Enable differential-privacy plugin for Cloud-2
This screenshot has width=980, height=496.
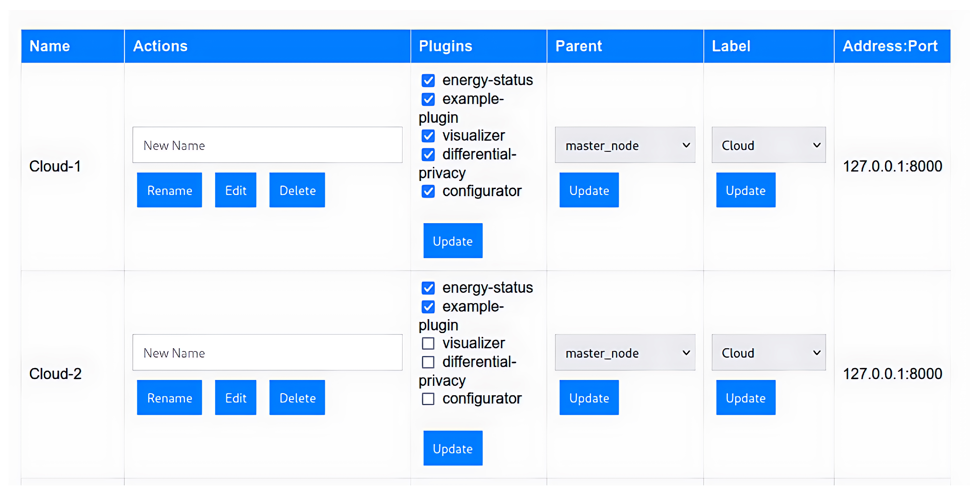point(428,362)
